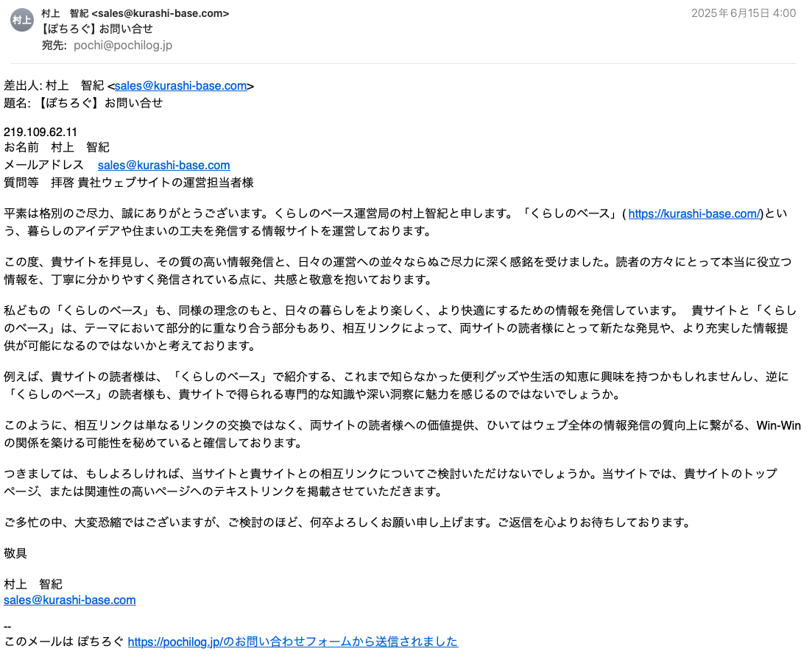
Task: Select the header subject 【ぽちろぐ】お問い合せ
Action: click(x=97, y=29)
